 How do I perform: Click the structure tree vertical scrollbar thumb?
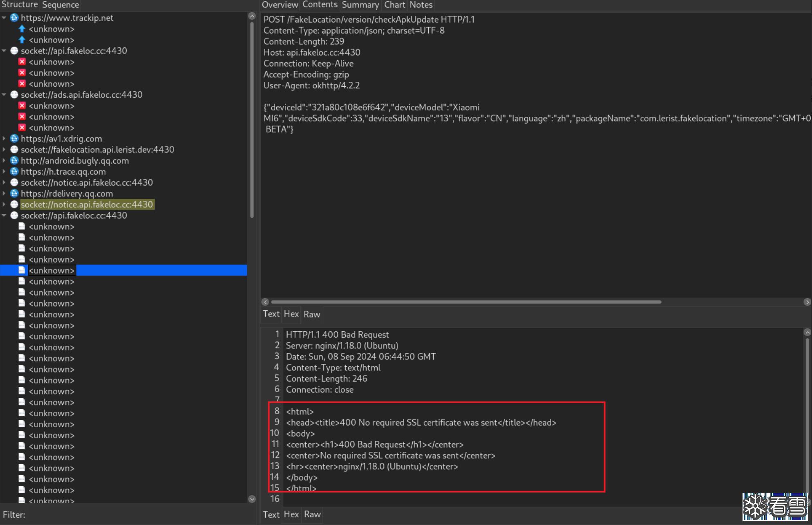252,119
